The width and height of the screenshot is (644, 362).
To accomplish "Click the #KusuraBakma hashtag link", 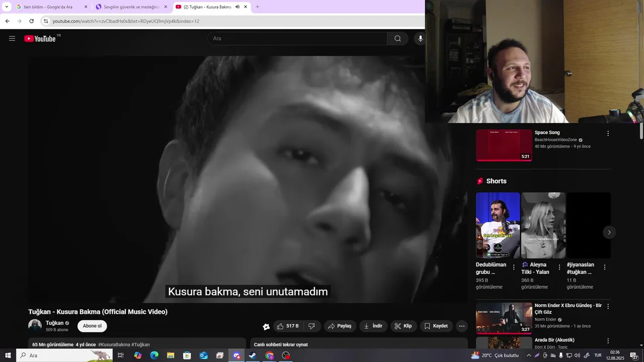I will 114,345.
